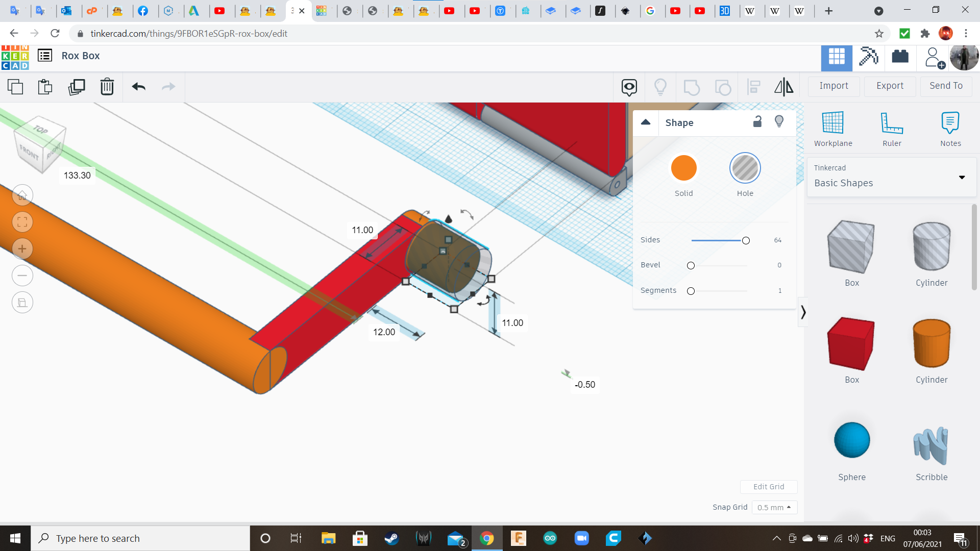
Task: Set shape to Solid orange
Action: pyautogui.click(x=683, y=168)
